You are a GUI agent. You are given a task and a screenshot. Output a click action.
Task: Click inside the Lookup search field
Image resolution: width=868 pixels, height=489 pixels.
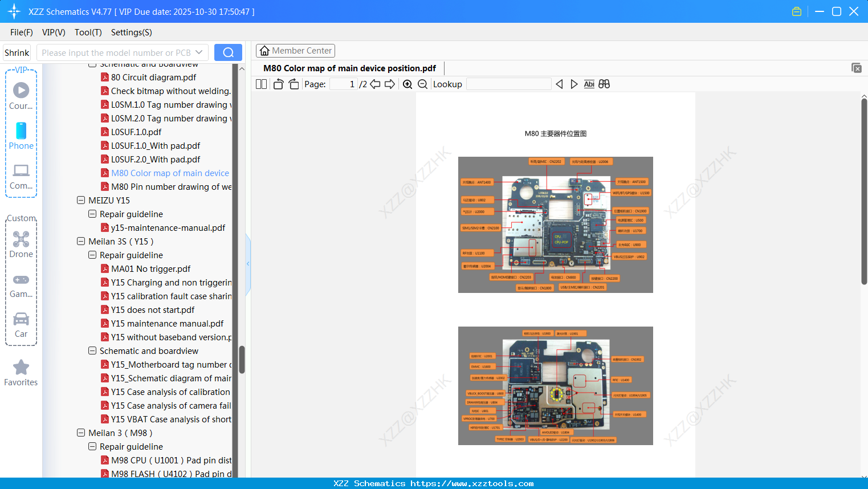tap(509, 84)
